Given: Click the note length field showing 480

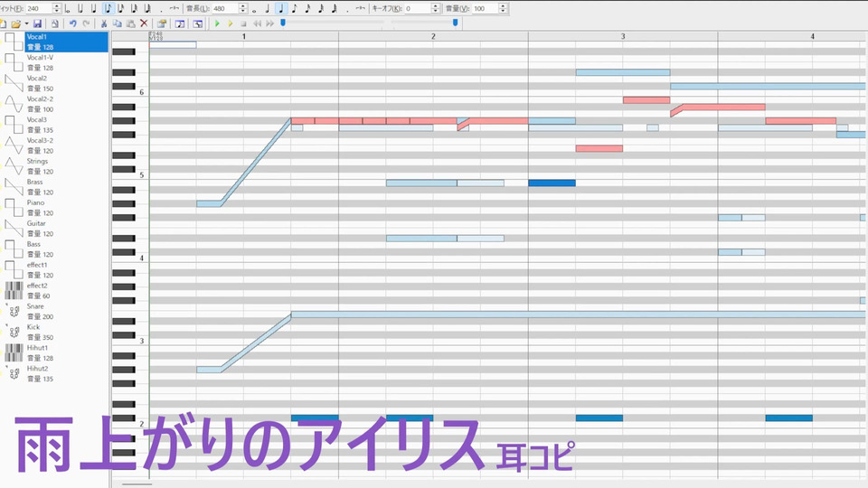Looking at the screenshot, I should click(225, 8).
